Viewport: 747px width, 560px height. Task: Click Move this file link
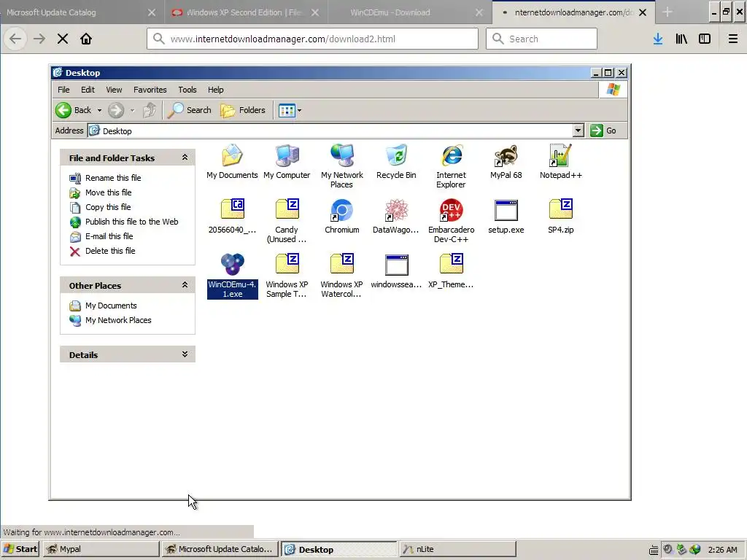tap(108, 192)
